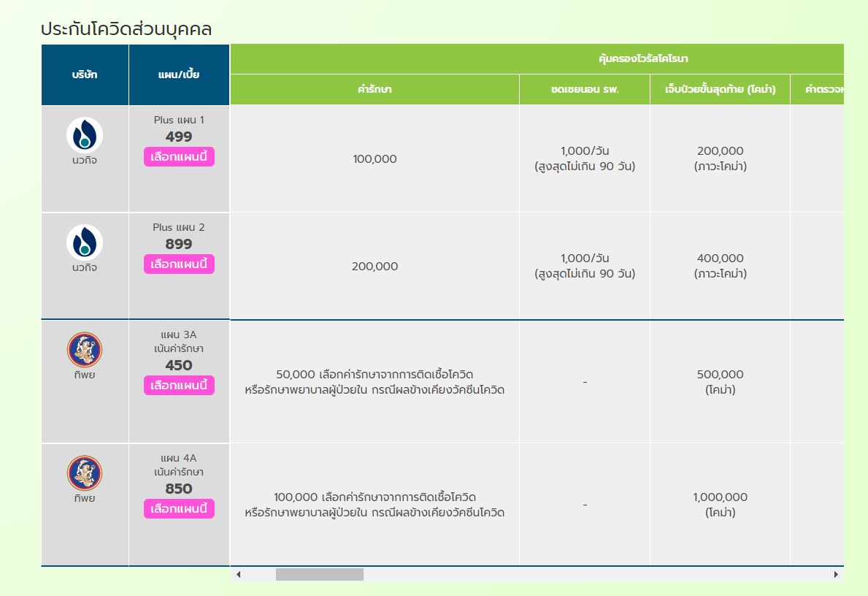868x596 pixels.
Task: Click the 200,000 treatment value for Plus แผน 2
Action: 375,267
